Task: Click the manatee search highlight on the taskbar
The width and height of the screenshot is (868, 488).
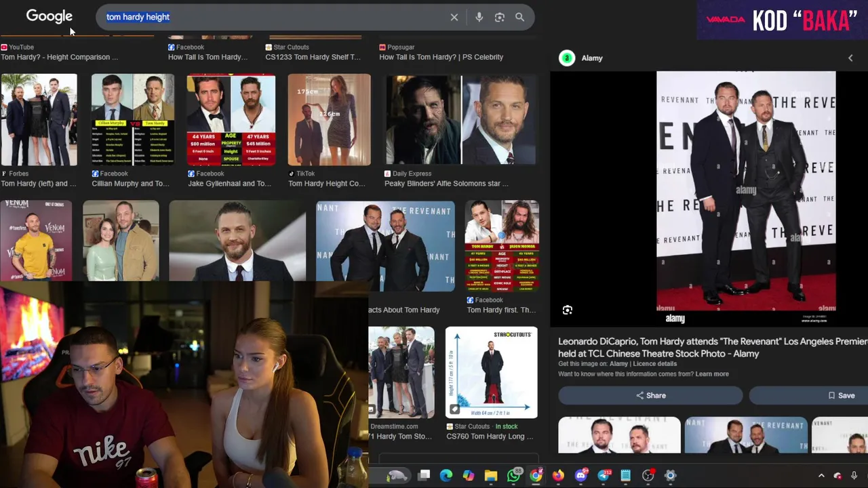Action: (397, 476)
